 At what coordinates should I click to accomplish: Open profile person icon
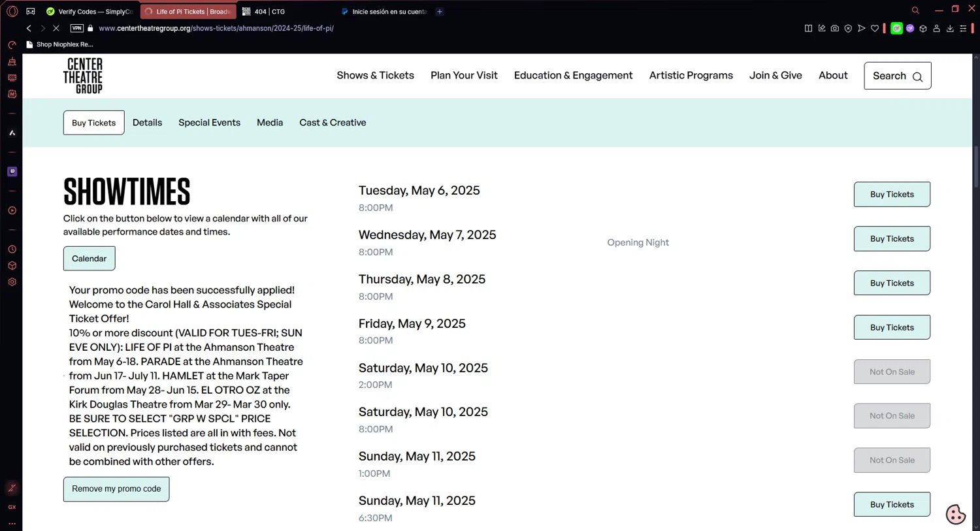[936, 28]
